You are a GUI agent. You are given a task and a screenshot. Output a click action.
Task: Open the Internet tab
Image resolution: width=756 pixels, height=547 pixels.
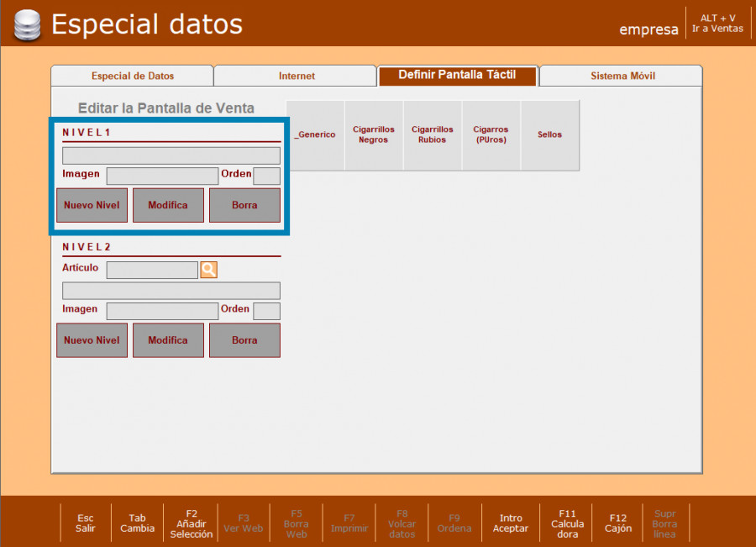[x=297, y=76]
